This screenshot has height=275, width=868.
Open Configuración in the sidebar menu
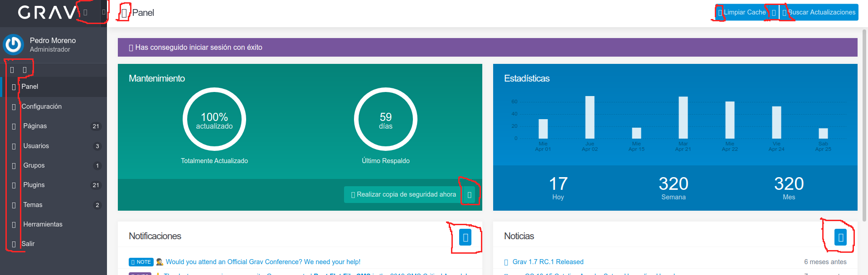coord(53,106)
